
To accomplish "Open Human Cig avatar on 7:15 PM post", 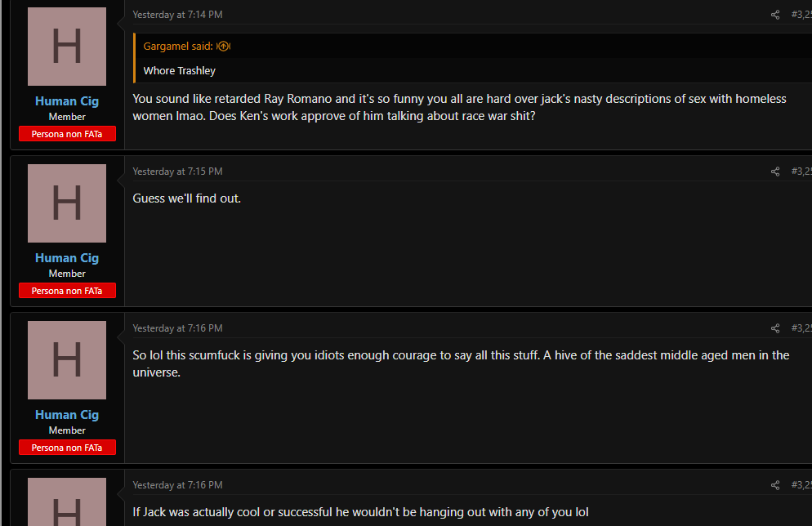I will click(67, 203).
